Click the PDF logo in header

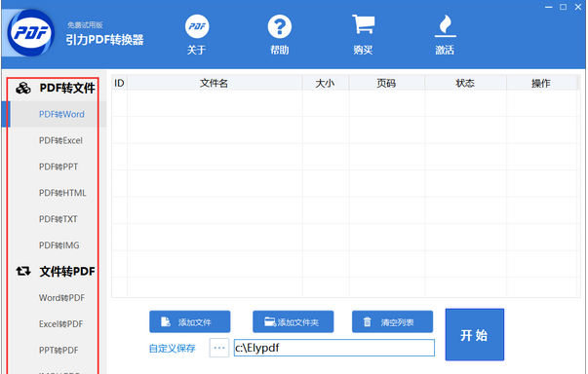coord(31,32)
